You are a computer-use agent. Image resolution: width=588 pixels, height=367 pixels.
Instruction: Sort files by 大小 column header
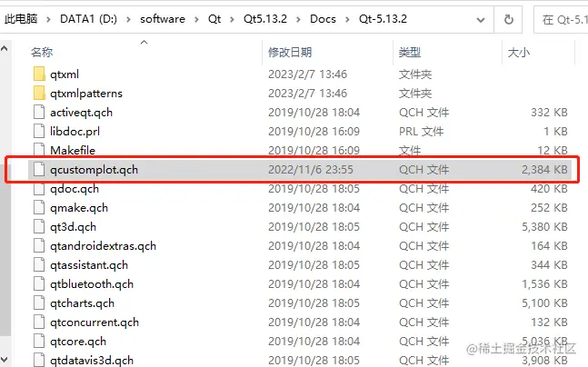518,52
